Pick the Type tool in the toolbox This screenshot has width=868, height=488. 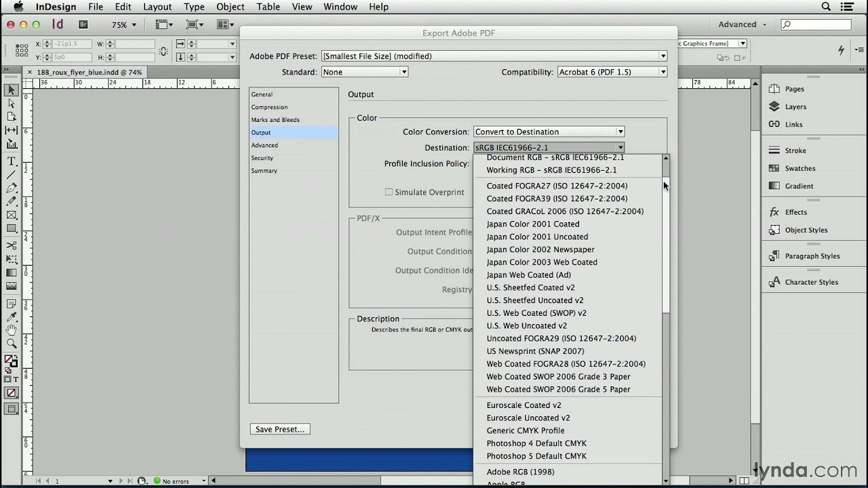pos(12,161)
